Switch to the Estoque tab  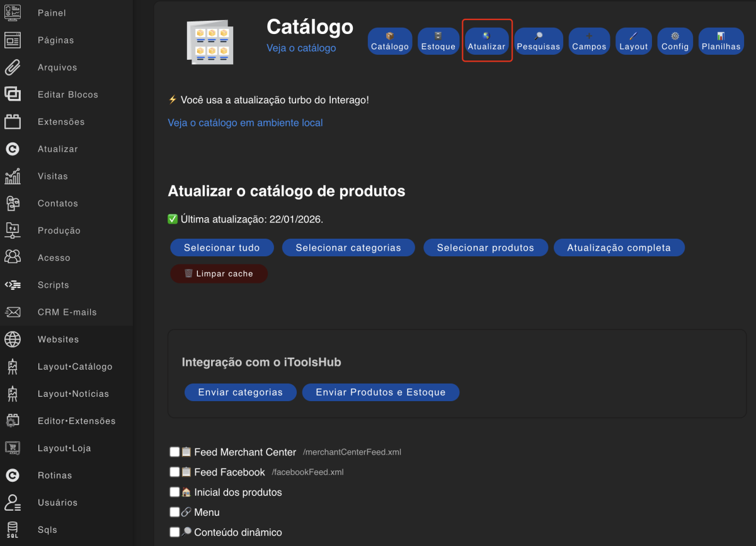click(438, 41)
